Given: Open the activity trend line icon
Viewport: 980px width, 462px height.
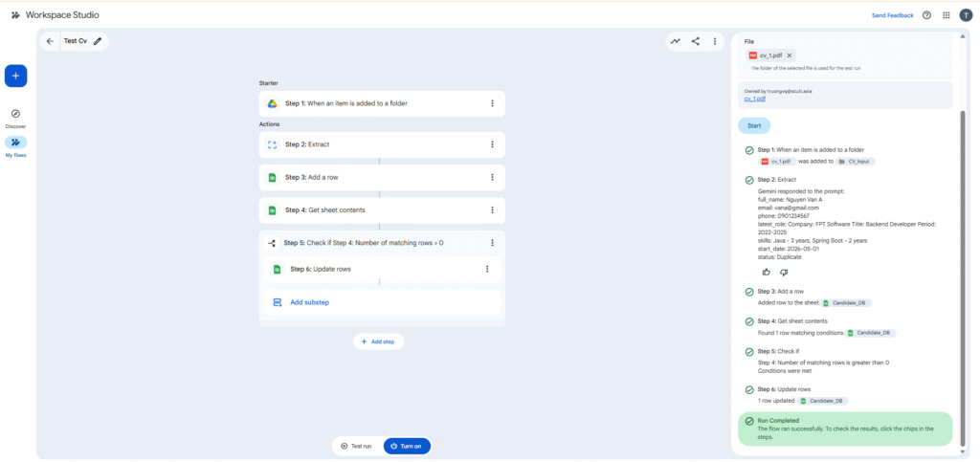Looking at the screenshot, I should [676, 41].
